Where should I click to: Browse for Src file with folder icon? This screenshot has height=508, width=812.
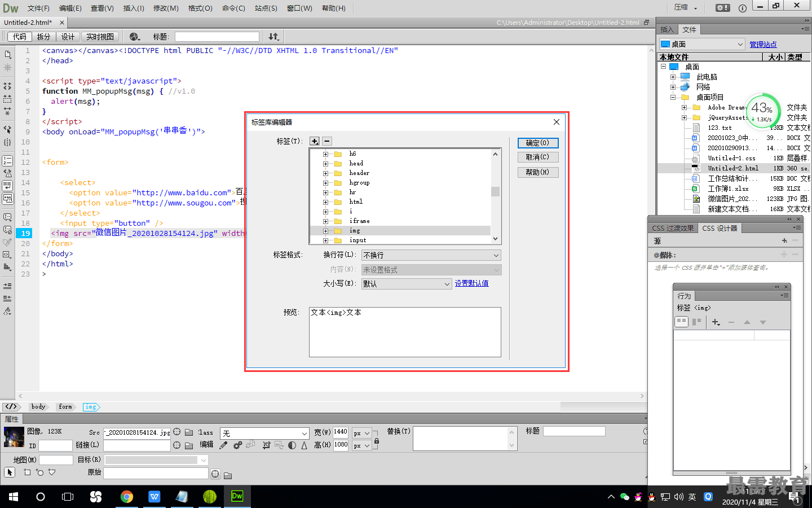pyautogui.click(x=189, y=432)
